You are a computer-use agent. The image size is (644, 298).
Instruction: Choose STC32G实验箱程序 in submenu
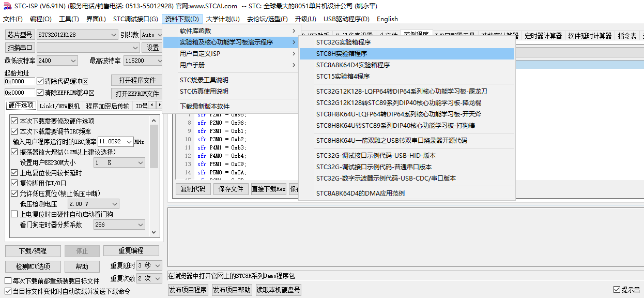(x=407, y=42)
